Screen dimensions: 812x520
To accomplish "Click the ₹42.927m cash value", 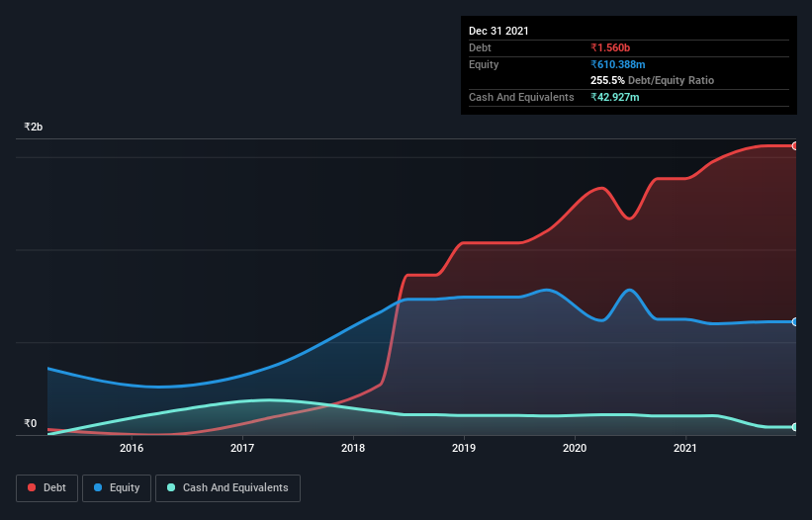I will point(615,97).
